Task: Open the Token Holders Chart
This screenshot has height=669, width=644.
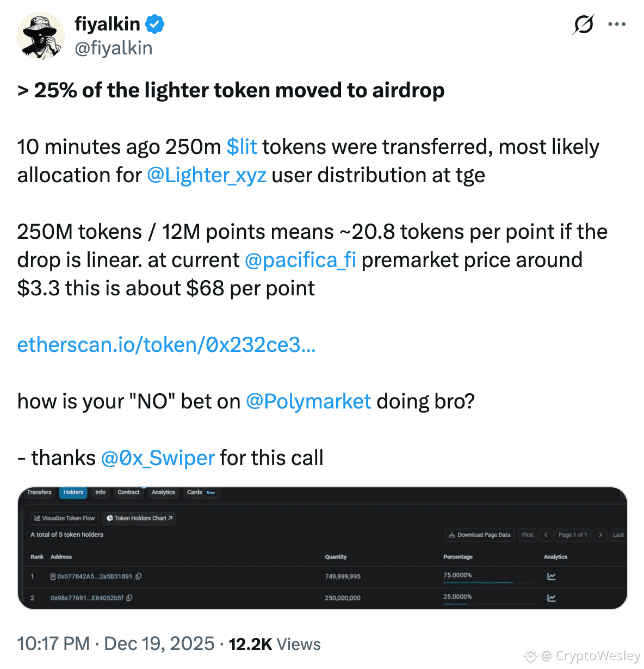Action: (140, 518)
